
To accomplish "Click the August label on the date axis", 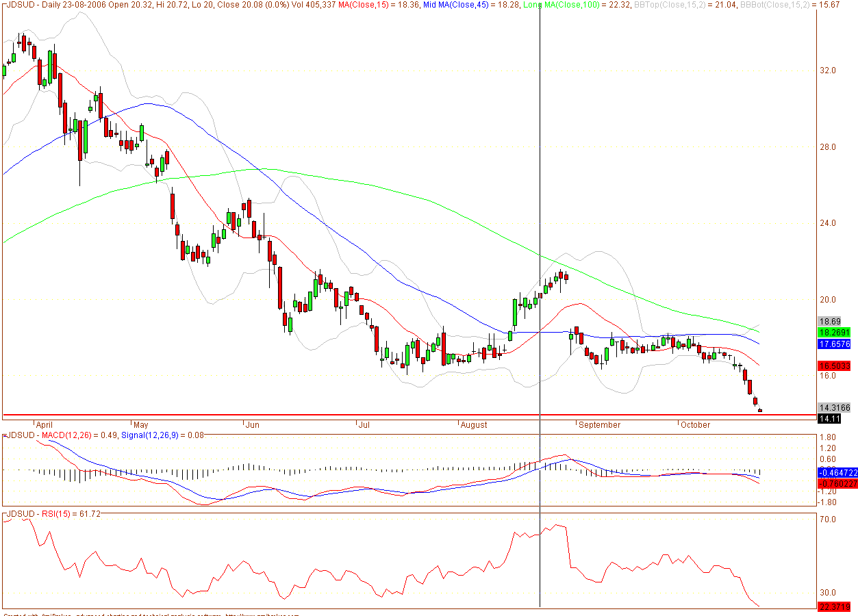I will [x=474, y=424].
